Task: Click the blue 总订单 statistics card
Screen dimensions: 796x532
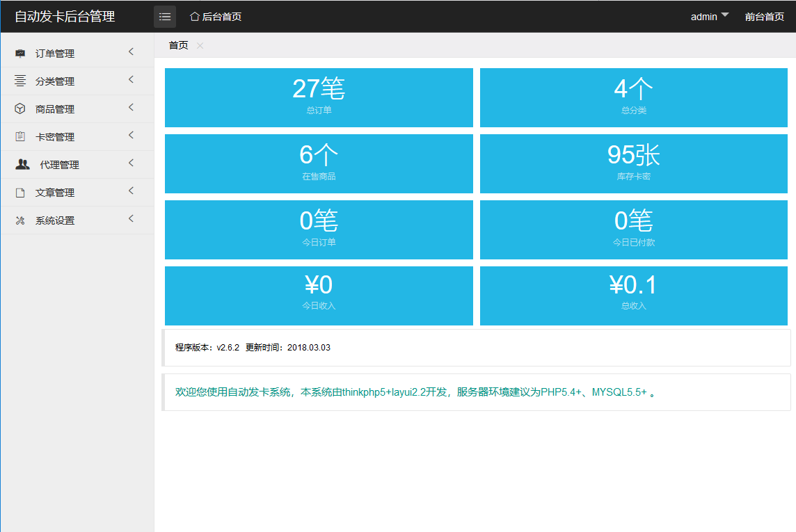Action: click(x=318, y=97)
